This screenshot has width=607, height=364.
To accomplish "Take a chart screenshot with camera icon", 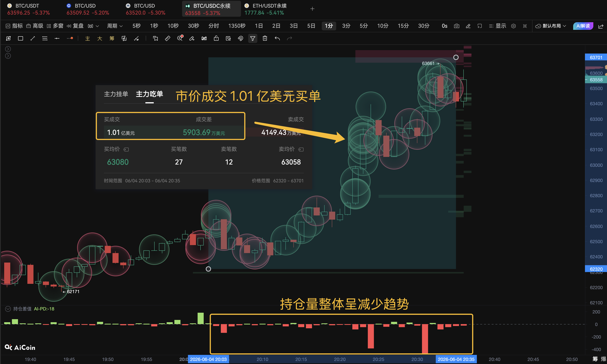I will click(457, 26).
